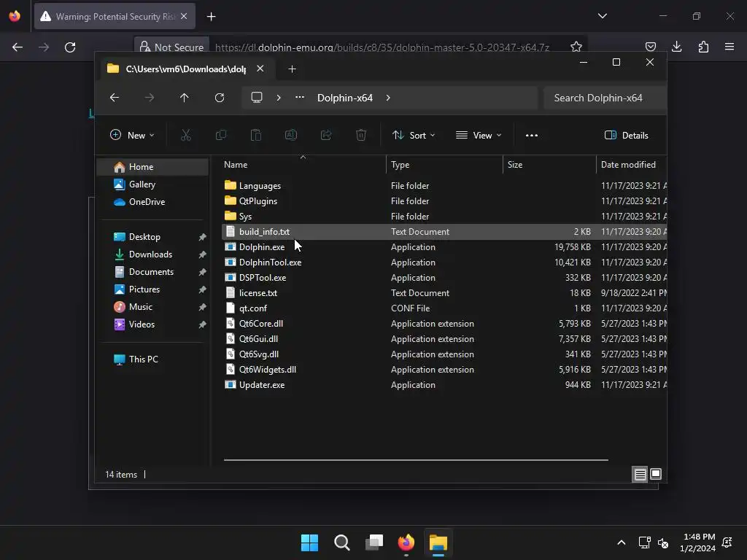The image size is (747, 560).
Task: List all Firefox tabs dropdown
Action: (603, 16)
